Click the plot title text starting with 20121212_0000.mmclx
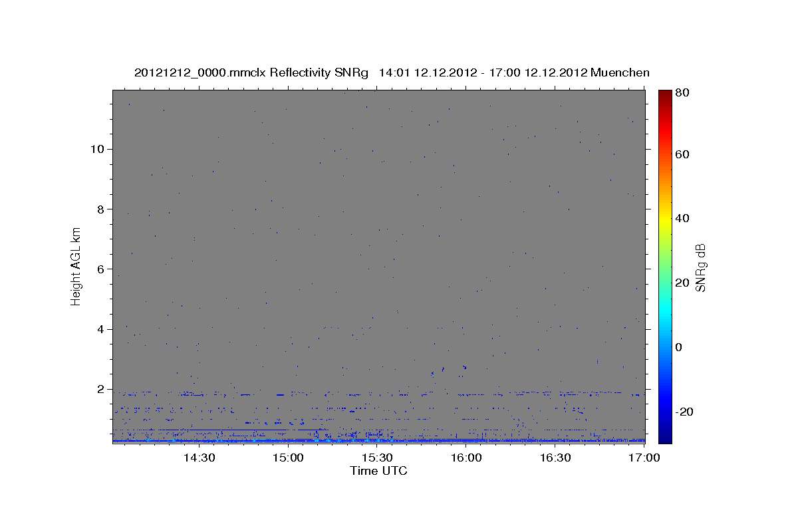This screenshot has width=798, height=532. pyautogui.click(x=392, y=72)
